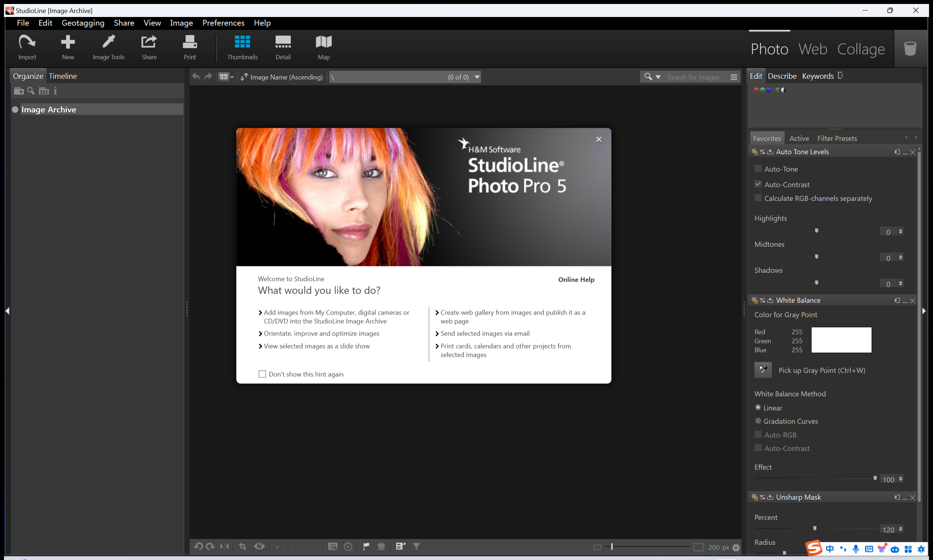The width and height of the screenshot is (933, 560).
Task: Click the Highlights slider handle
Action: 816,231
